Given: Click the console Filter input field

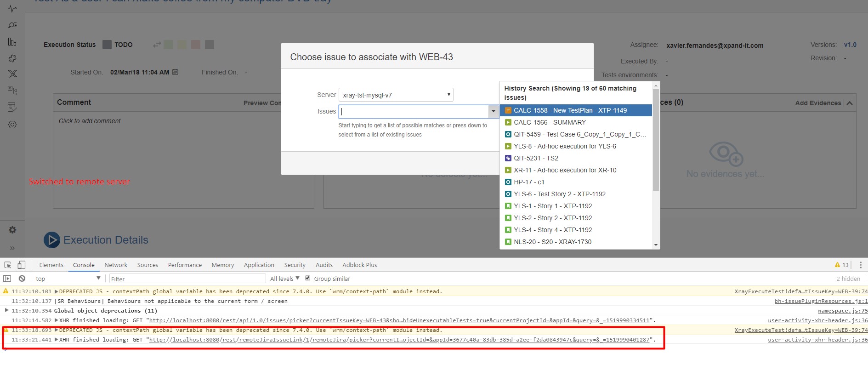Looking at the screenshot, I should coord(187,279).
